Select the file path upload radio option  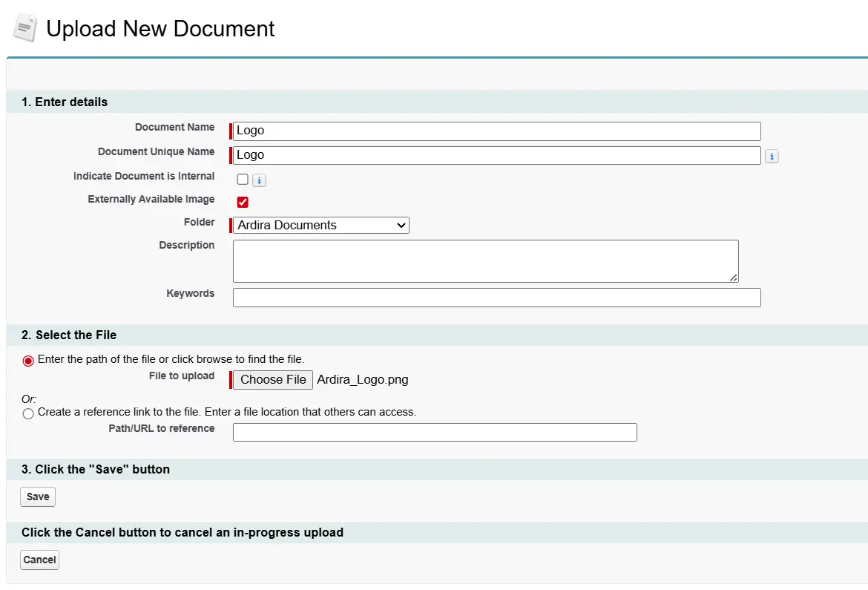tap(27, 361)
